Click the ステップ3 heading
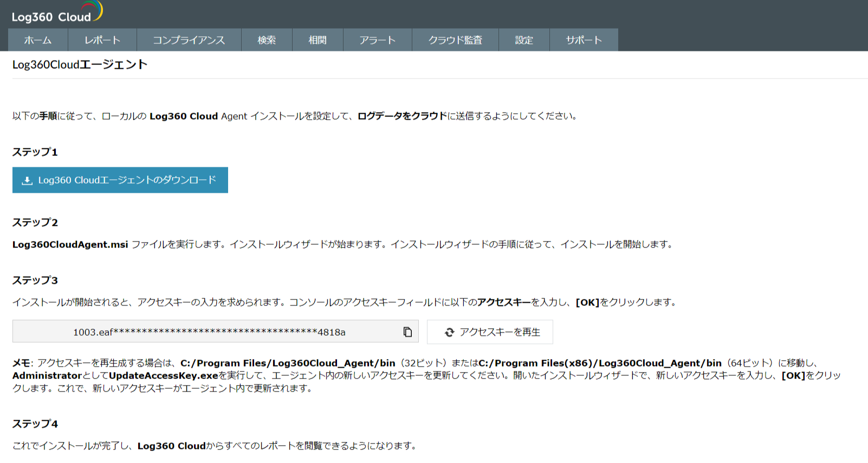The image size is (868, 463). click(35, 281)
